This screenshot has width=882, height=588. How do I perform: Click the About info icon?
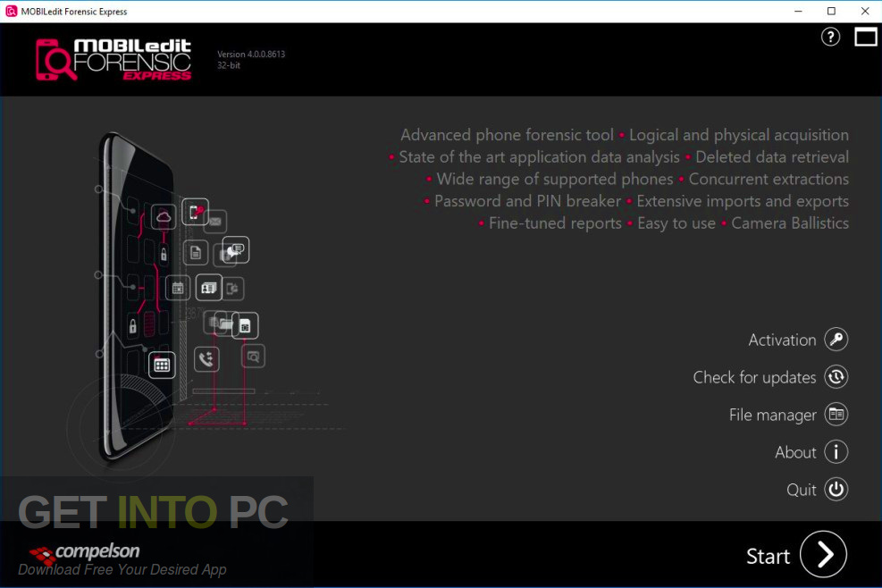point(836,452)
